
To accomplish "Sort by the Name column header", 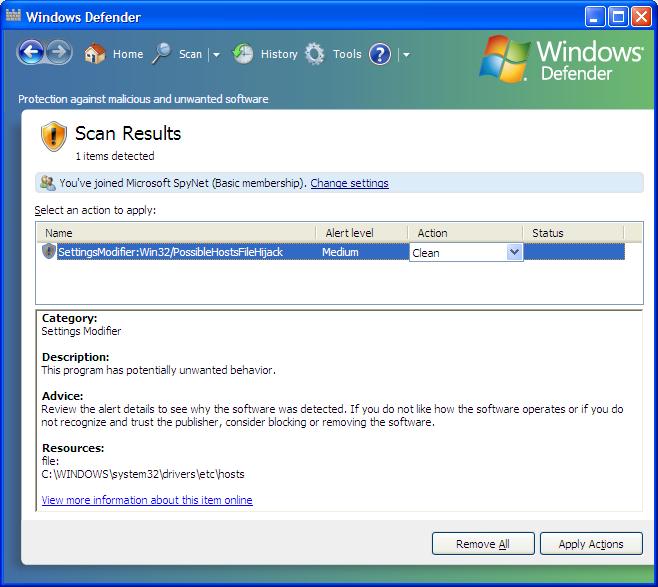I will coord(176,233).
